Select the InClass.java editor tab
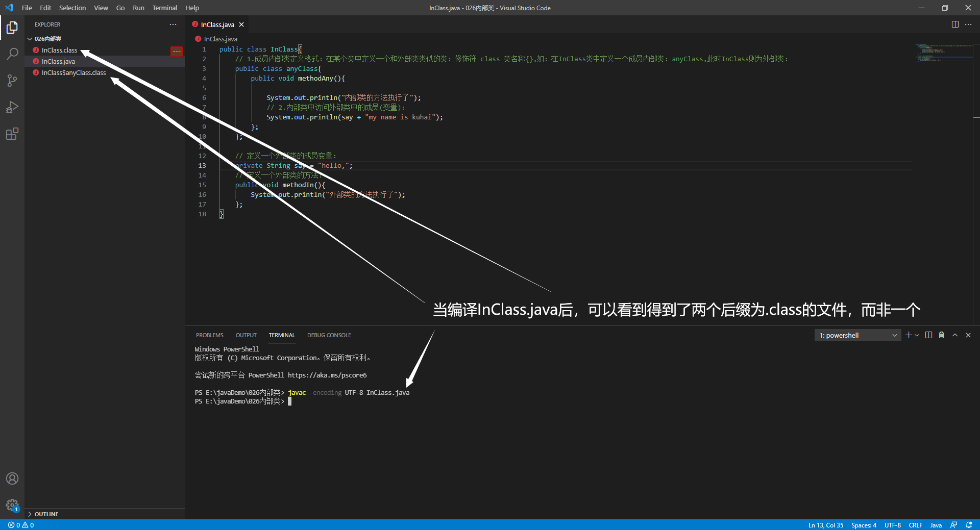980x530 pixels. tap(217, 24)
